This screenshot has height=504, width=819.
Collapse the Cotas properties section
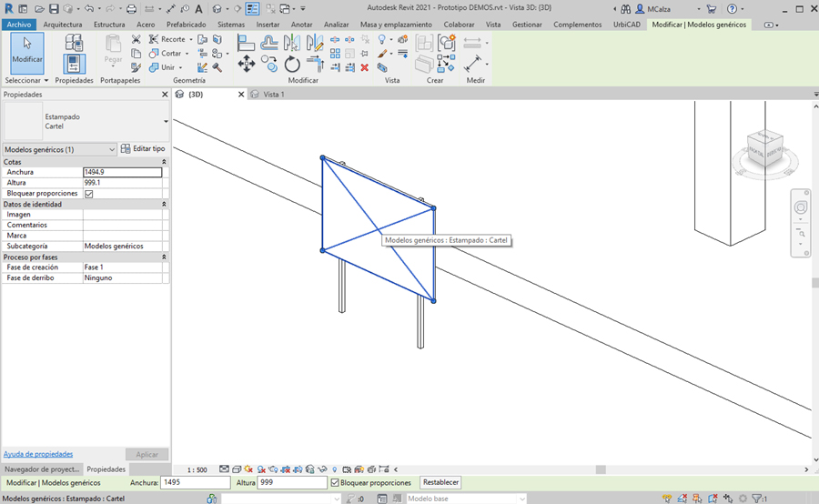(164, 162)
